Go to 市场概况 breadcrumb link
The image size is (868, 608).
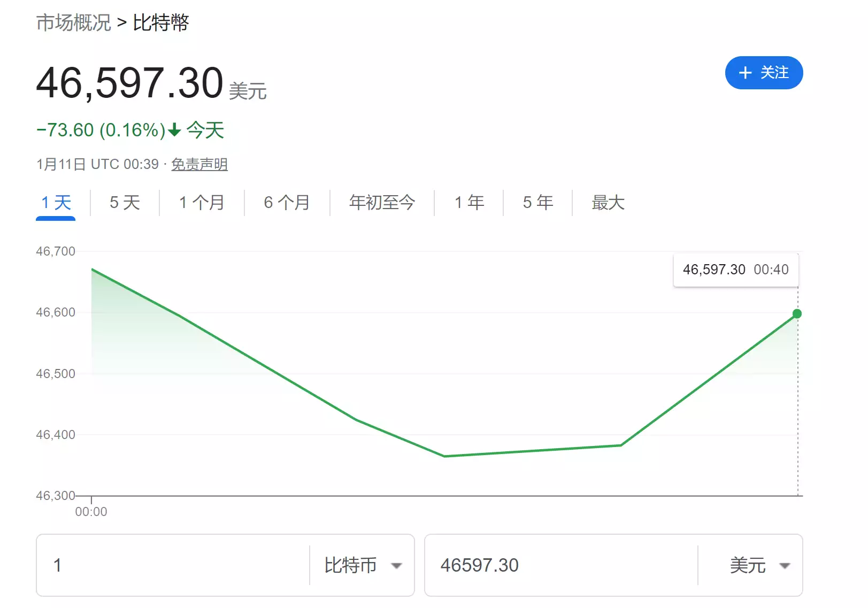click(74, 22)
